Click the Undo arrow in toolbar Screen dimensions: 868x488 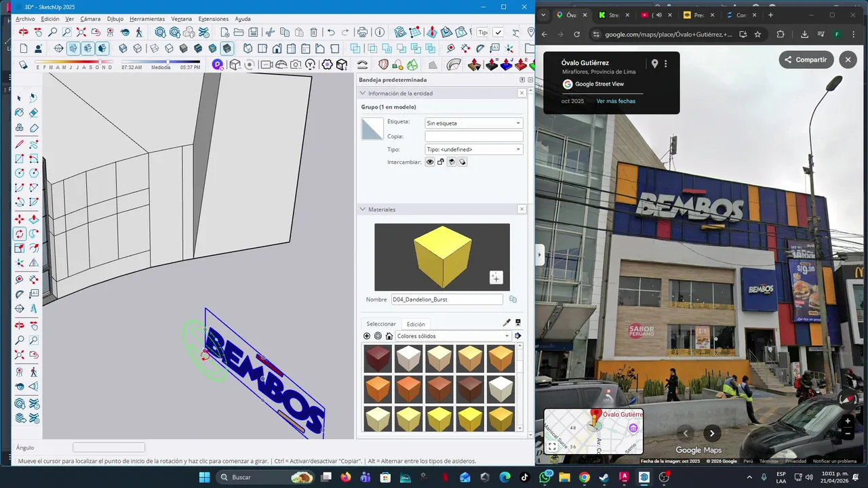[x=331, y=32]
